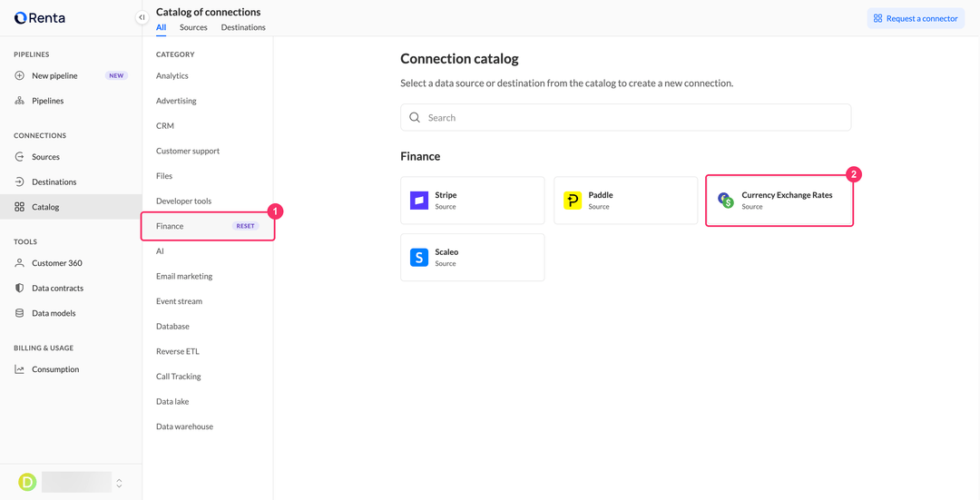Select the Paddle source name
This screenshot has height=500, width=980.
[601, 195]
